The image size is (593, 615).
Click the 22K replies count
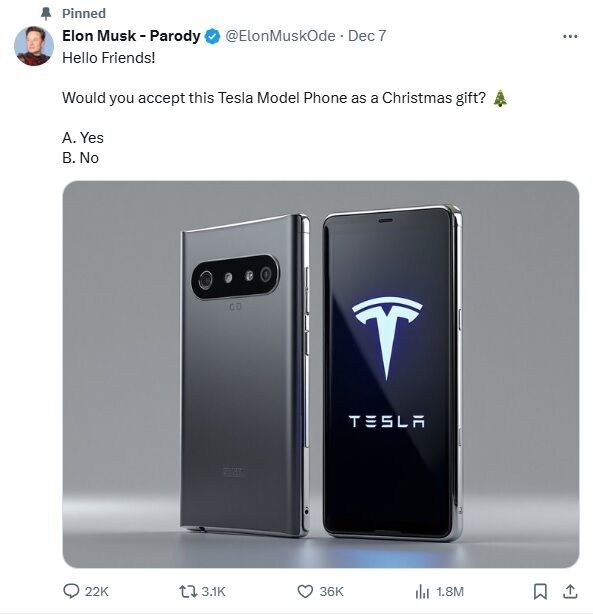click(96, 591)
